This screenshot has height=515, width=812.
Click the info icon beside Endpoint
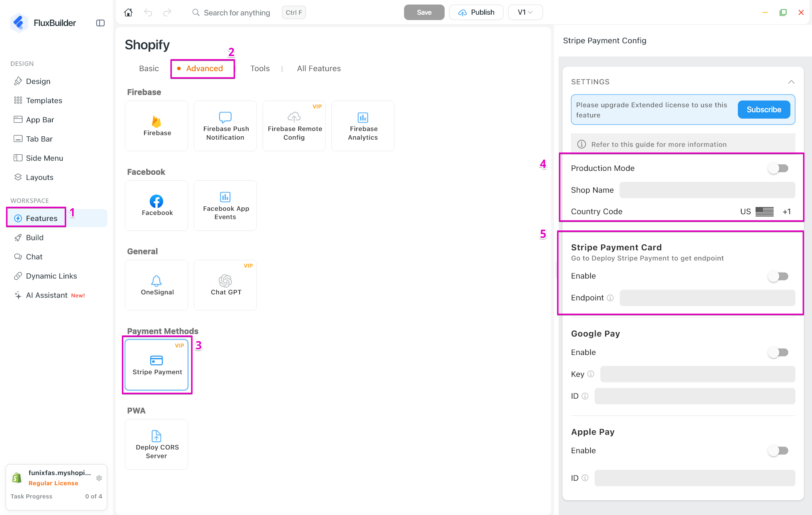click(610, 298)
